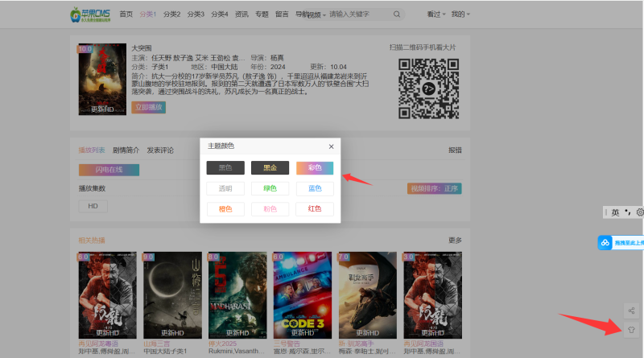Open 分类2 in navigation bar
Screen dimensions: 644x358
click(171, 14)
